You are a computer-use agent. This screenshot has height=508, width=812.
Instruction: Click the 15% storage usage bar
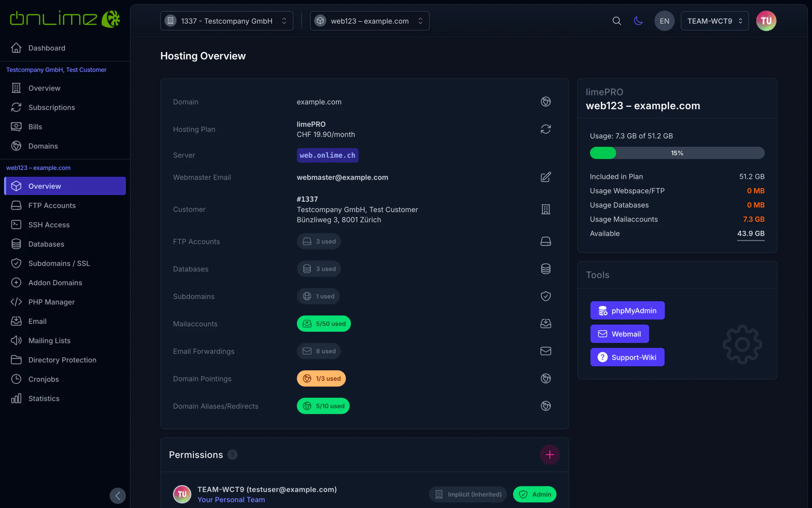(x=677, y=153)
